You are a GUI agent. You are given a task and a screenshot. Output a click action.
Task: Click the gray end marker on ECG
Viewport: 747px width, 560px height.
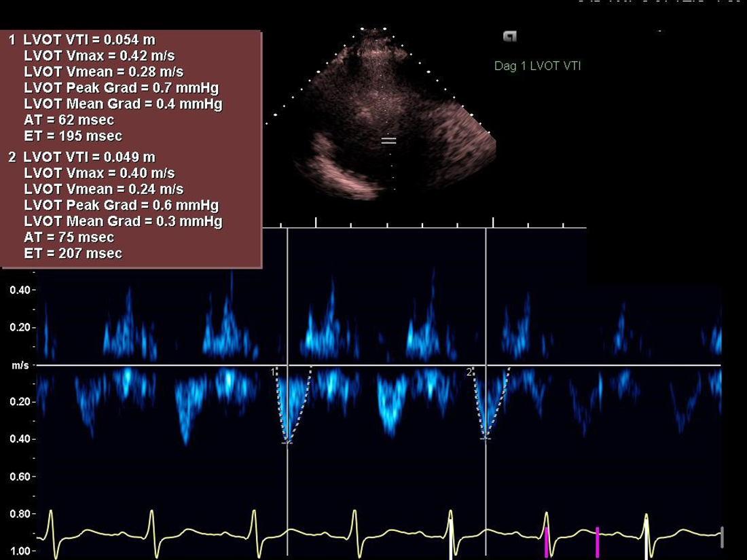722,537
